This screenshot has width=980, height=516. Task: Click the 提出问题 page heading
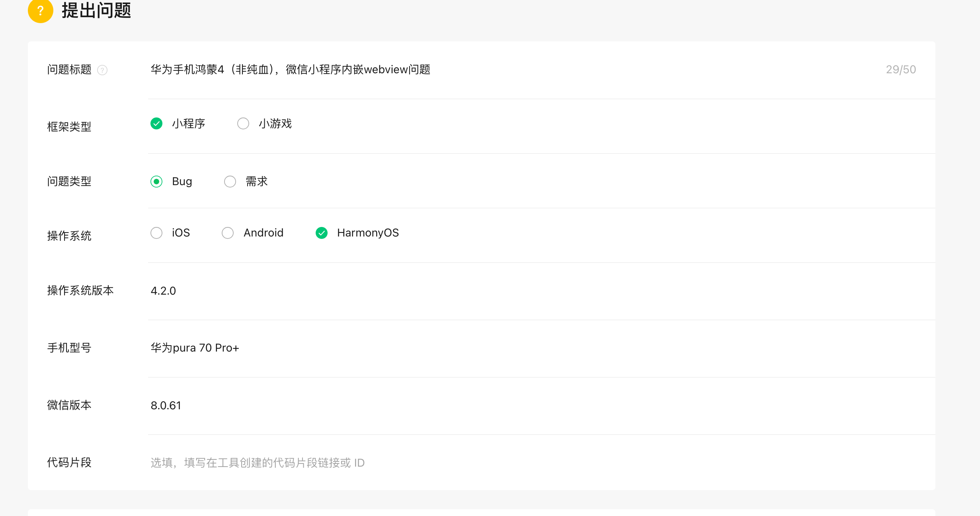(96, 11)
